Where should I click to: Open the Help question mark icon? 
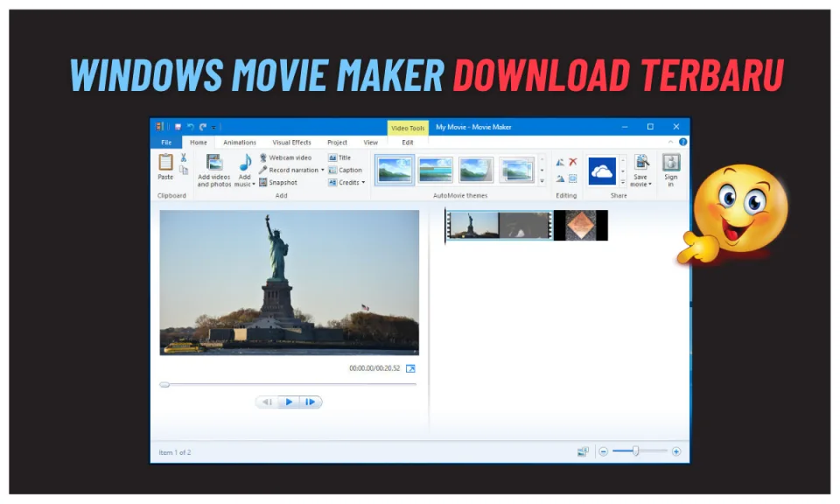coord(682,142)
